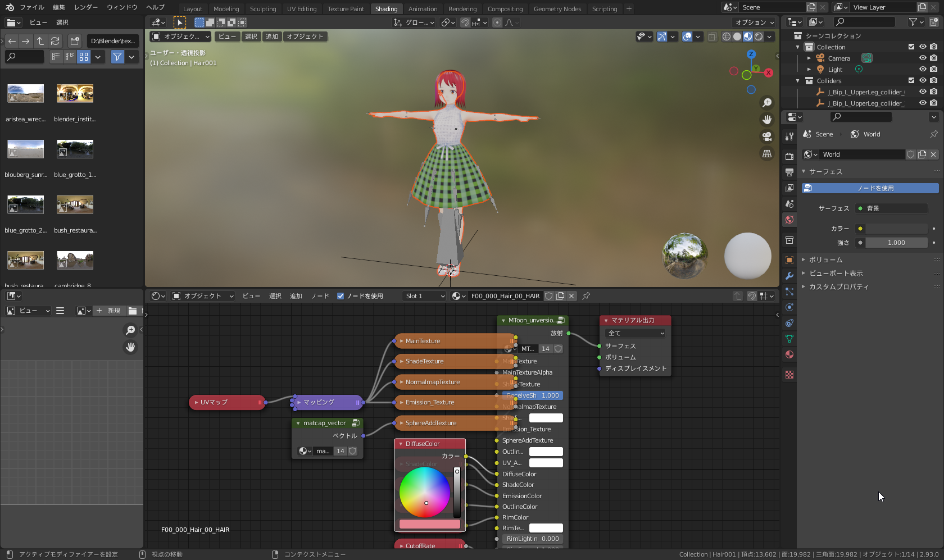This screenshot has height=560, width=944.
Task: Open the レンダー menu
Action: [85, 7]
